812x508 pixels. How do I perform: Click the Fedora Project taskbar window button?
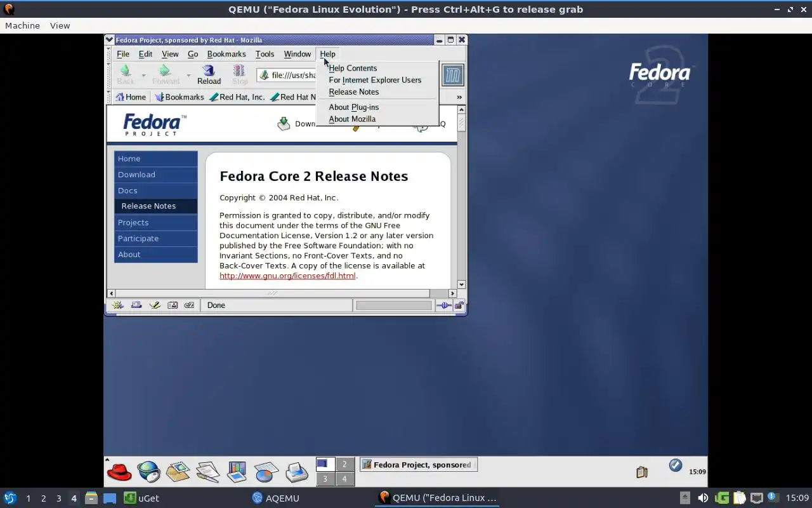coord(418,465)
